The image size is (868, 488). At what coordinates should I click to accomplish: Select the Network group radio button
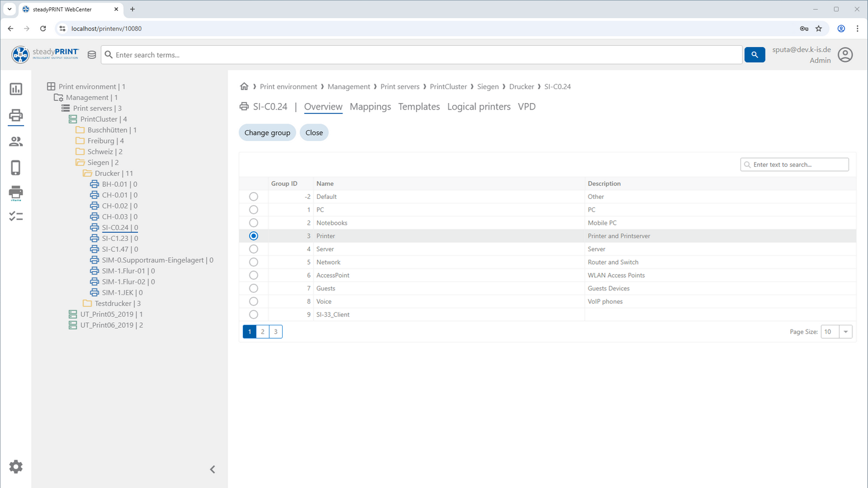coord(253,262)
